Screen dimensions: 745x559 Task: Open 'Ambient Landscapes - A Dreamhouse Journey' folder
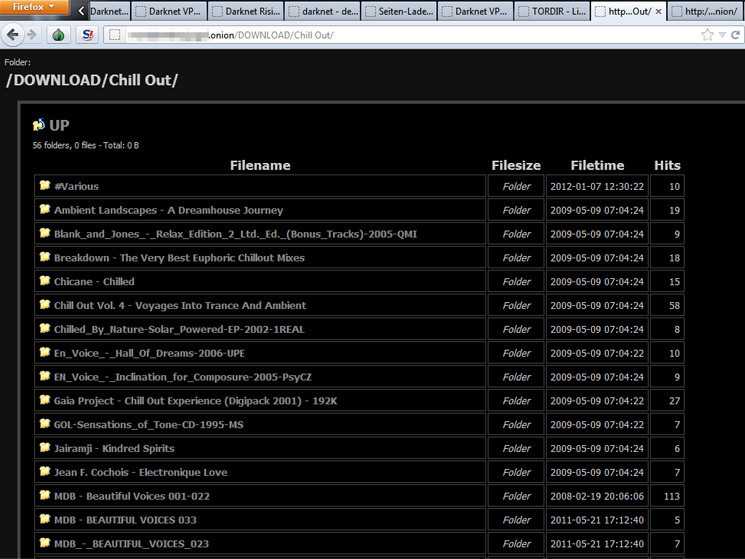pyautogui.click(x=168, y=210)
